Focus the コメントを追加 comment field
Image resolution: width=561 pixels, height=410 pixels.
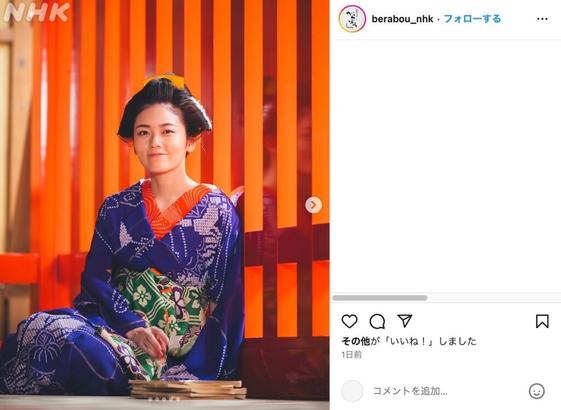click(446, 391)
